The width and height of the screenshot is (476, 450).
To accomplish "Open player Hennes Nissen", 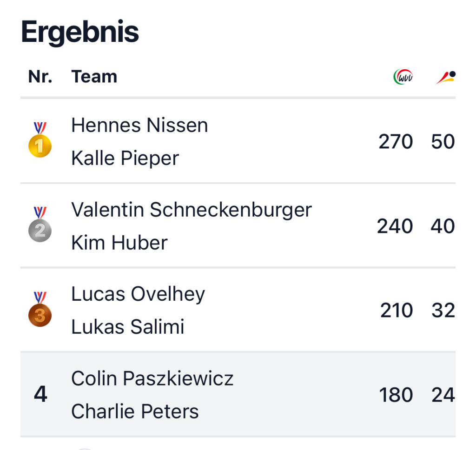I will coord(139,125).
